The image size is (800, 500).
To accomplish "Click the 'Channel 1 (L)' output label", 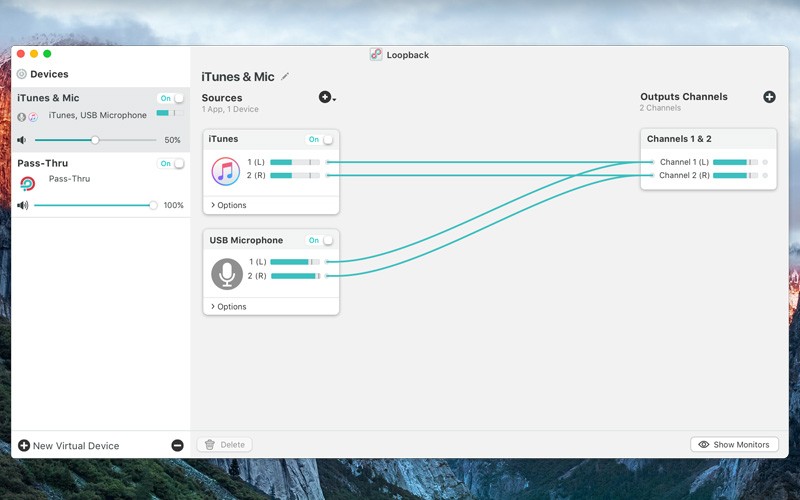I will [684, 162].
